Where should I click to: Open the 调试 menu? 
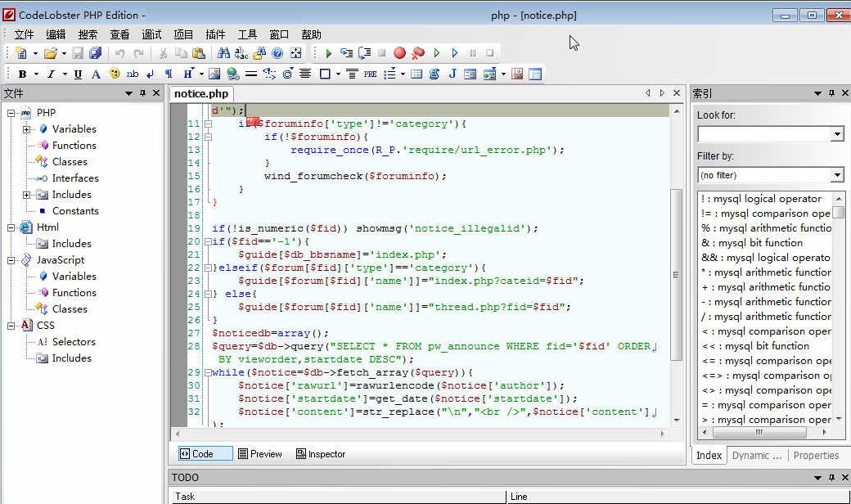click(x=151, y=34)
